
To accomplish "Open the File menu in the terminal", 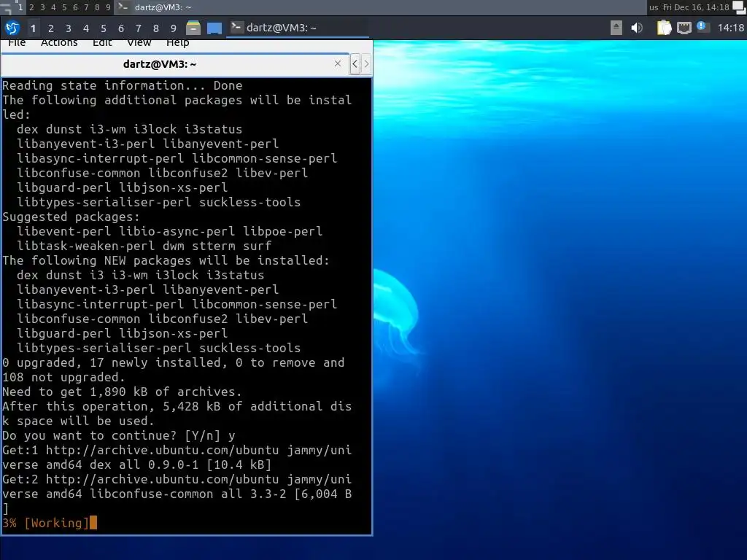I will click(17, 43).
